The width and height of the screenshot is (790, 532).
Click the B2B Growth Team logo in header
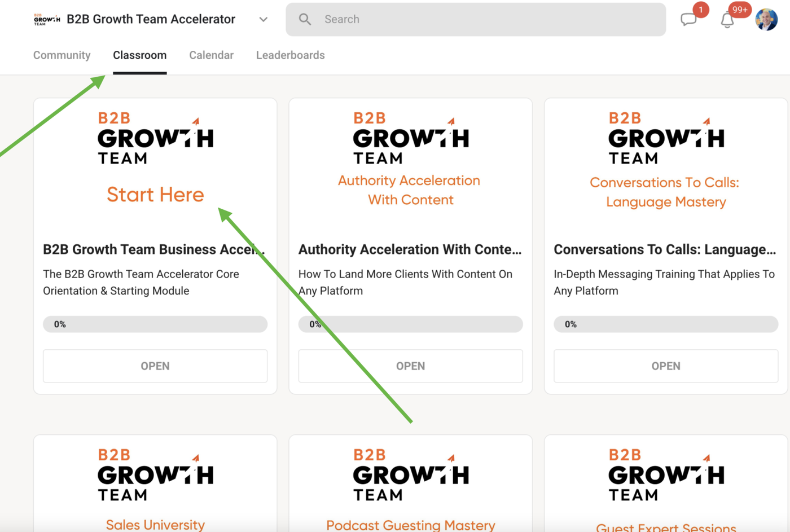click(x=47, y=20)
